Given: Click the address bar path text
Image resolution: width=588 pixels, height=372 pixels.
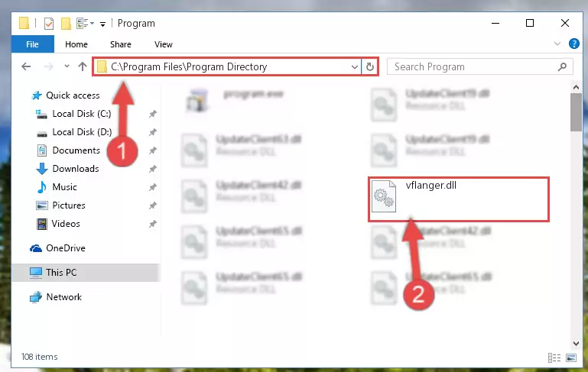Looking at the screenshot, I should (189, 66).
